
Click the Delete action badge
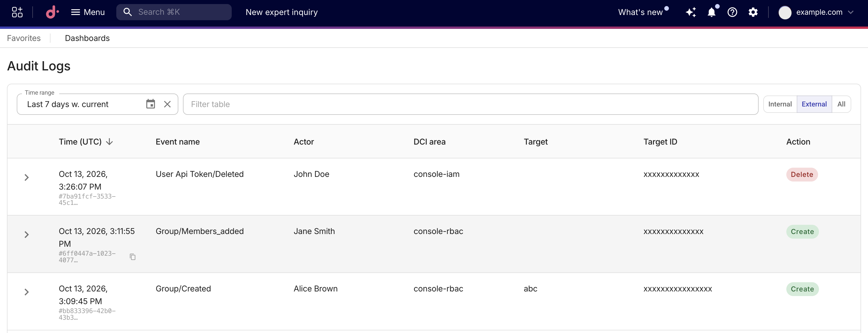802,174
